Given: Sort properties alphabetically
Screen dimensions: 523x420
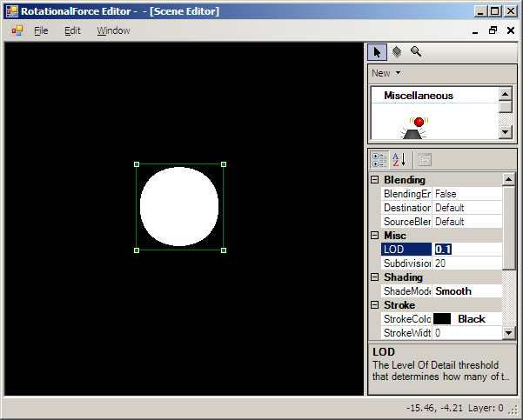Looking at the screenshot, I should pos(399,159).
